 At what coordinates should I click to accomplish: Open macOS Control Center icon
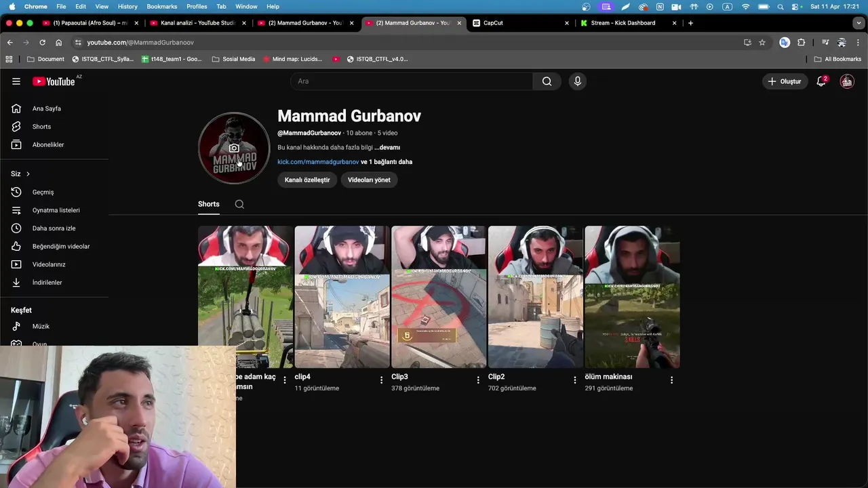(795, 6)
